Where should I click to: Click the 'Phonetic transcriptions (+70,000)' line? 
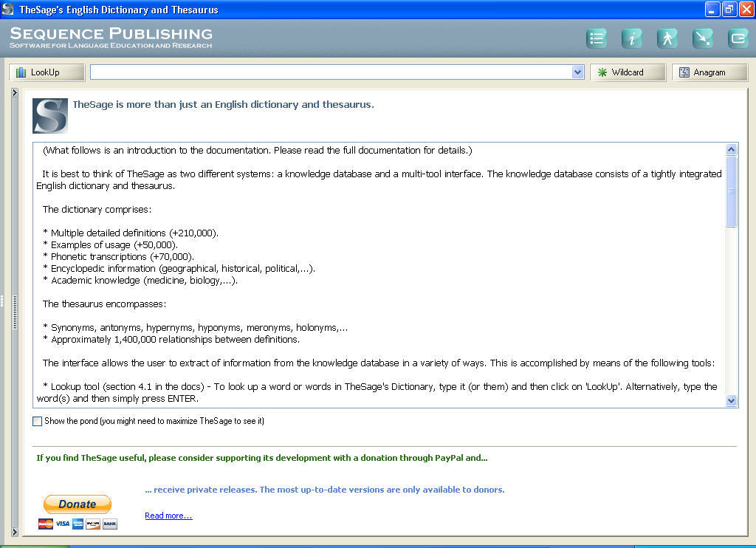(x=119, y=256)
